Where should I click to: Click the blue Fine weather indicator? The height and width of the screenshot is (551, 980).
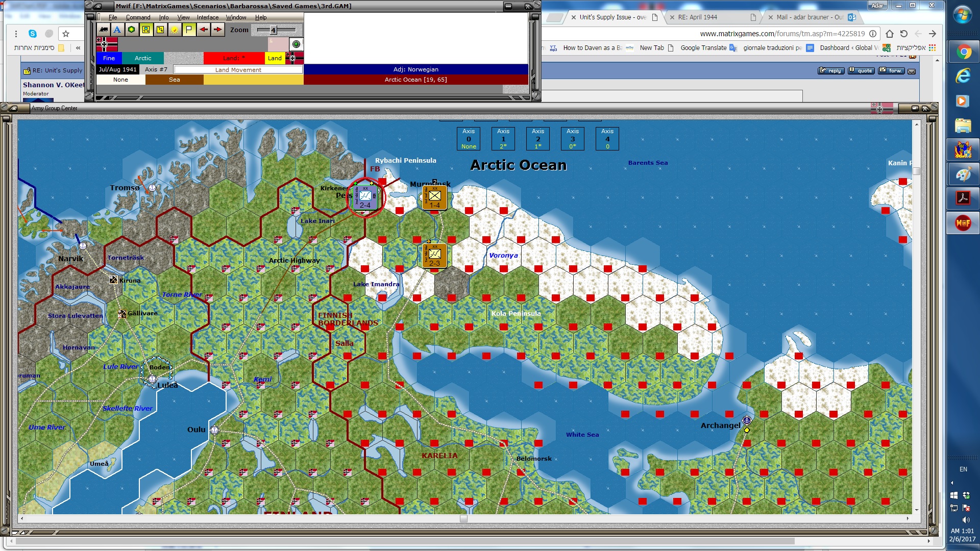click(x=109, y=58)
